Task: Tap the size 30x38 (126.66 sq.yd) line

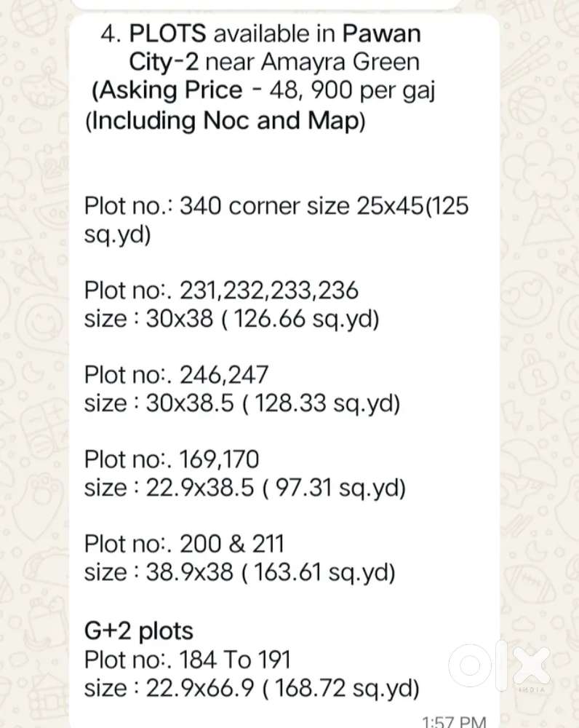Action: (232, 320)
